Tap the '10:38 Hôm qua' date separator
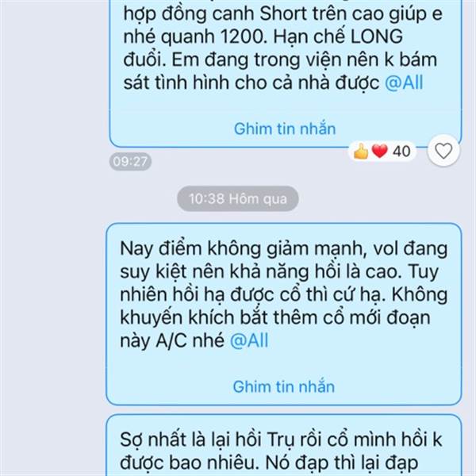476x476 pixels. (x=238, y=199)
